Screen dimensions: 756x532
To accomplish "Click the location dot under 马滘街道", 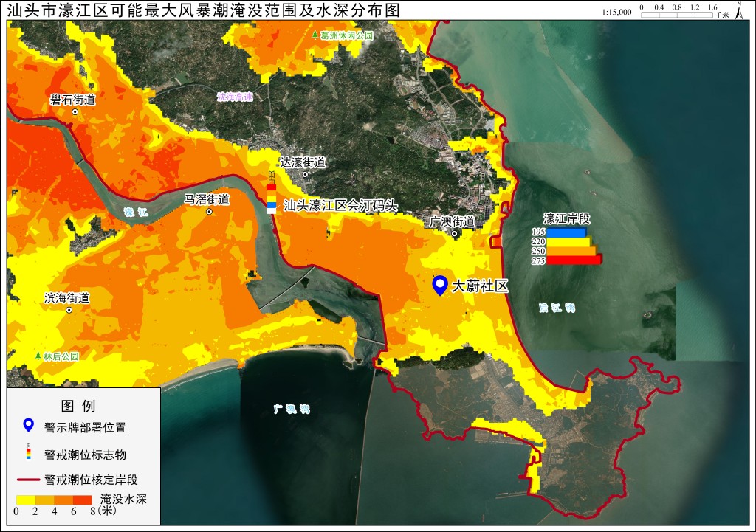I will (x=209, y=212).
